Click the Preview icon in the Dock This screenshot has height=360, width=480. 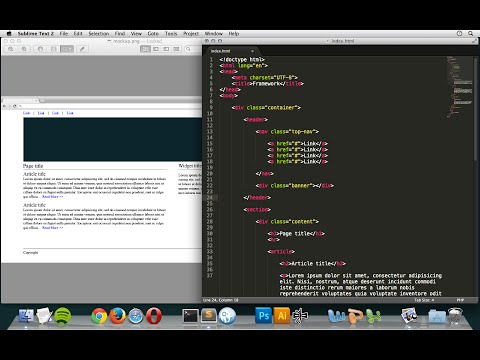click(409, 316)
